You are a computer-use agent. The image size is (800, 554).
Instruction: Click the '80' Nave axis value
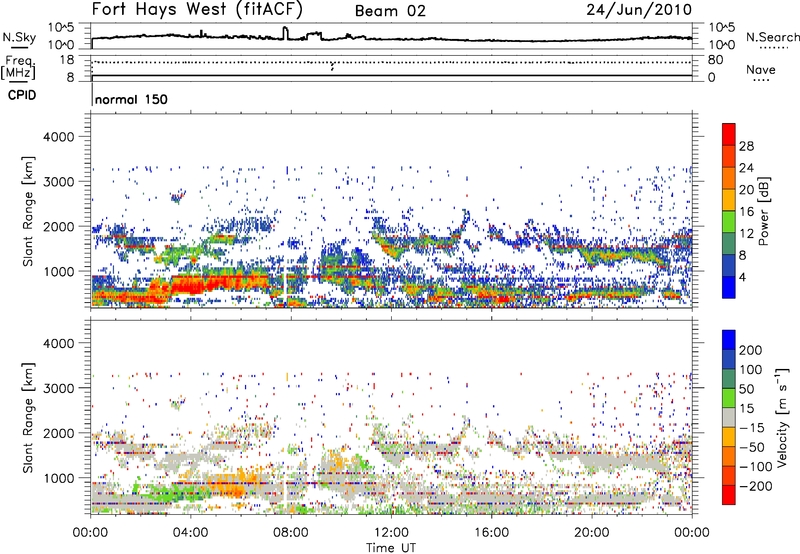coord(716,60)
